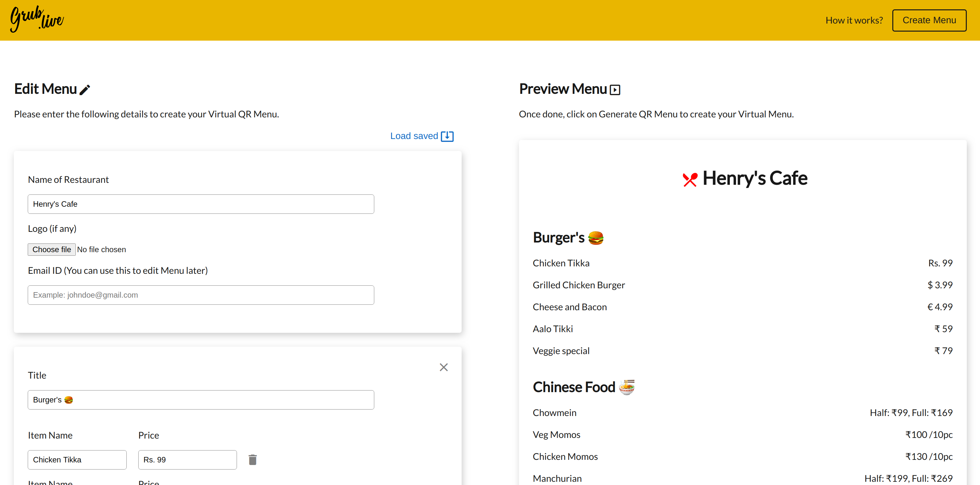Click the € 4.99 price in preview
The image size is (980, 485).
point(940,307)
